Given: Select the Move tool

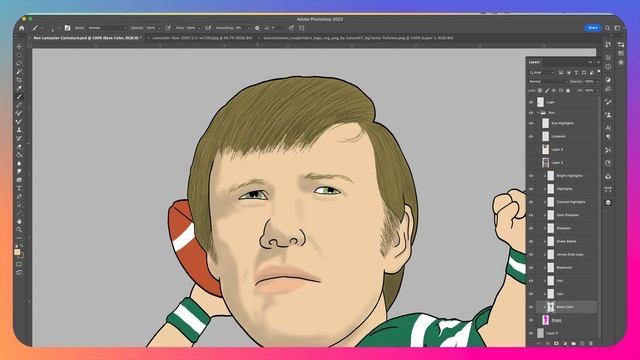Looking at the screenshot, I should (19, 47).
